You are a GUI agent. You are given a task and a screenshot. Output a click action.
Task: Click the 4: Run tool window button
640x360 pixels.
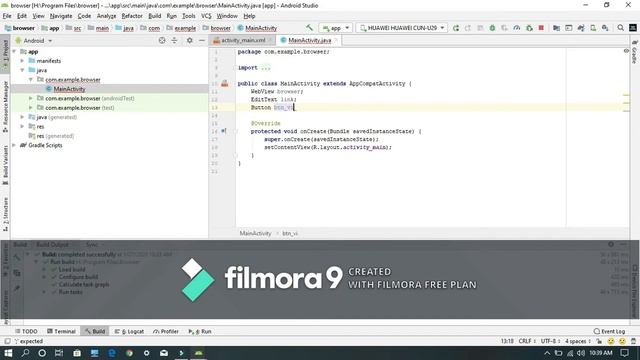coord(200,331)
